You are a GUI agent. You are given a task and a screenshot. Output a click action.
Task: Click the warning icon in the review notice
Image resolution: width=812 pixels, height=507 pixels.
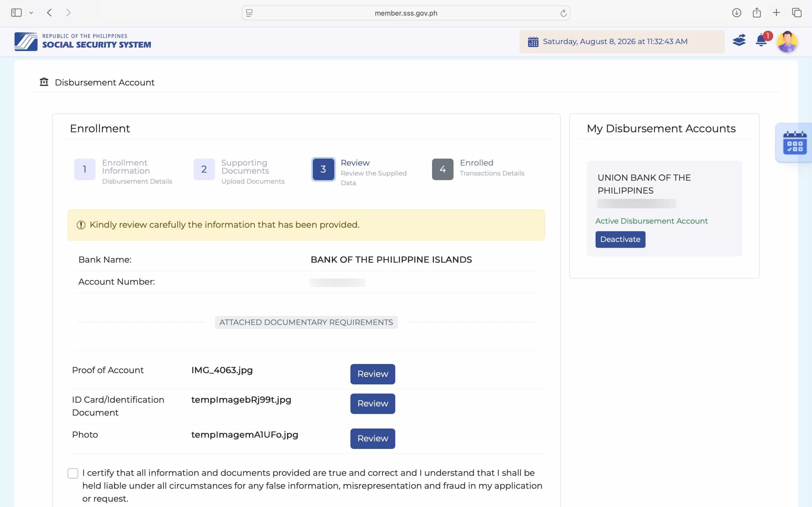coord(81,225)
